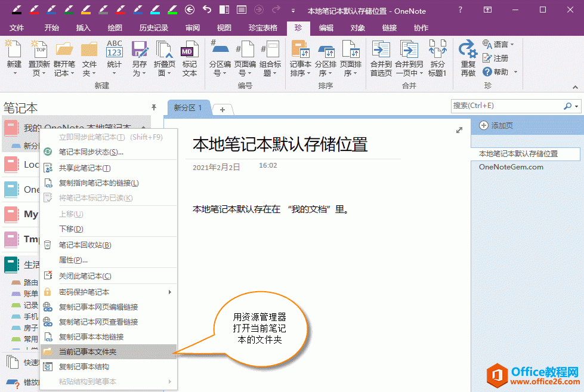Expand the 密码保护笔记本 submenu
Screen dimensions: 584x392
(107, 292)
